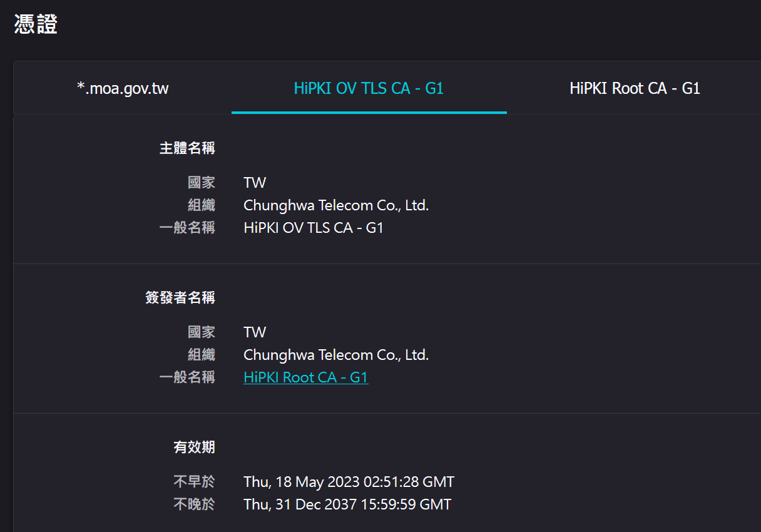Click the 簽發者名稱 section heading
The height and width of the screenshot is (532, 761).
(x=180, y=298)
